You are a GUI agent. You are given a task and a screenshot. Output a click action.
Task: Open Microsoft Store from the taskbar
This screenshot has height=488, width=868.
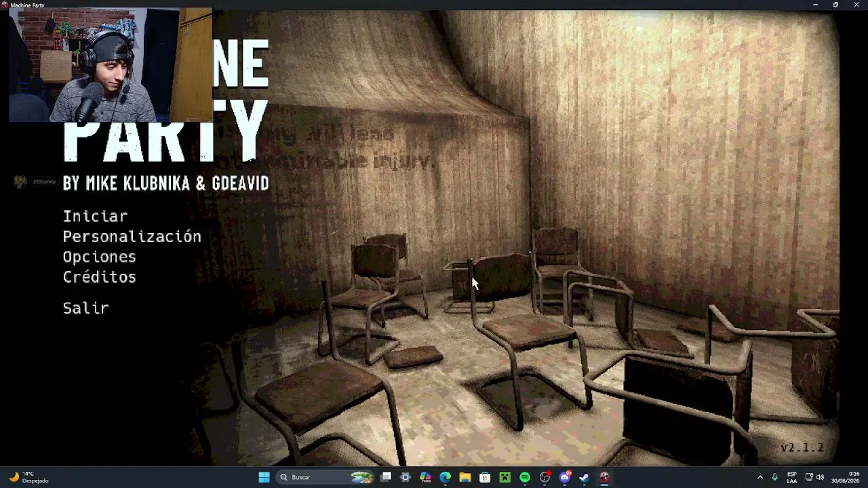point(485,477)
